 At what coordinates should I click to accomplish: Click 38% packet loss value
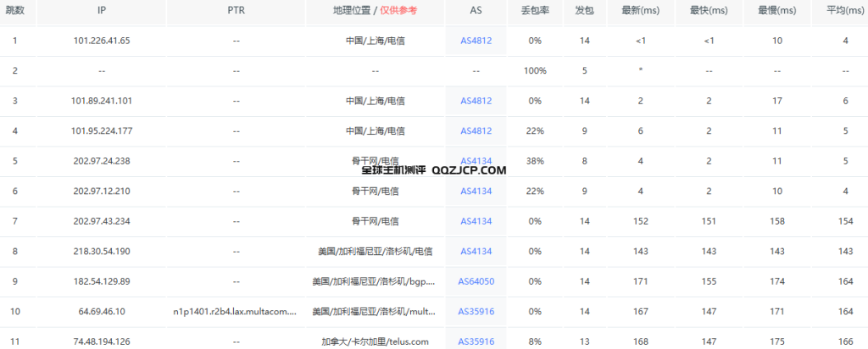[x=535, y=161]
